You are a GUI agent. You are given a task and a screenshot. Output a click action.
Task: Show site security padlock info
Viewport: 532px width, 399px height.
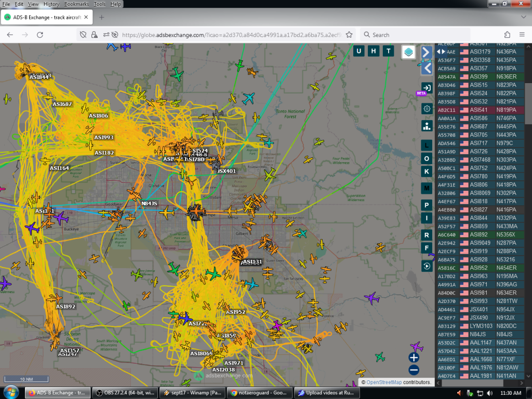tap(95, 35)
